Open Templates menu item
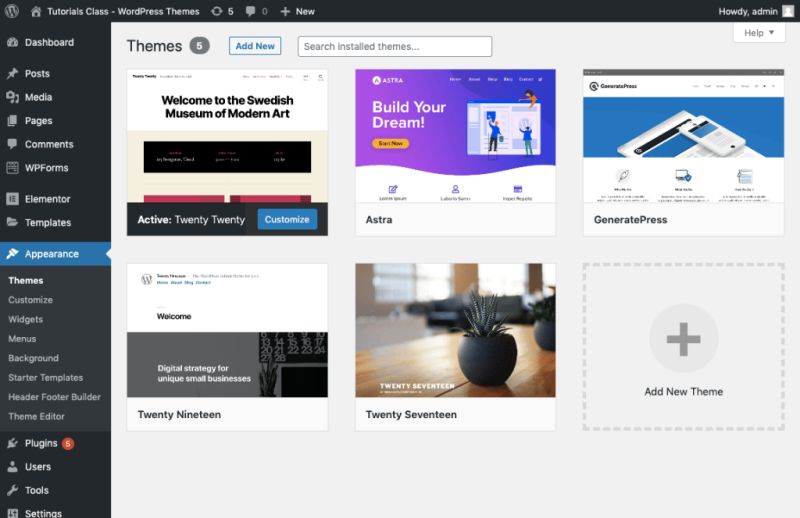 tap(55, 222)
